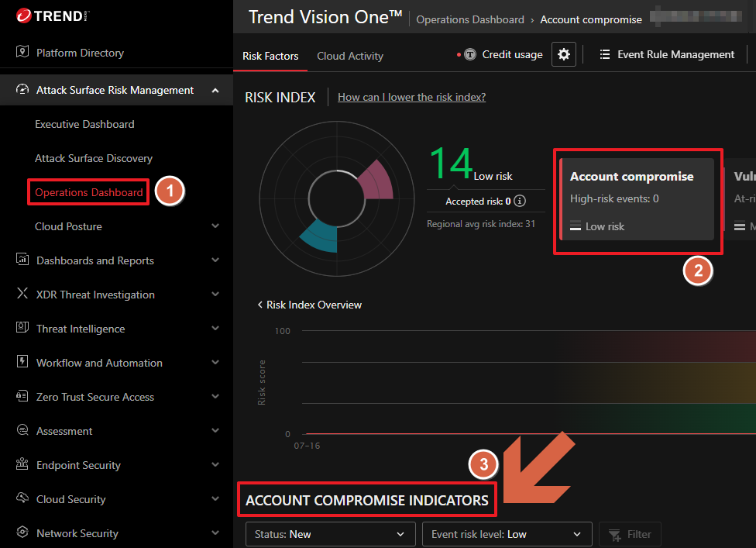Viewport: 756px width, 548px height.
Task: Click the Event Rule Management button
Action: pyautogui.click(x=667, y=55)
